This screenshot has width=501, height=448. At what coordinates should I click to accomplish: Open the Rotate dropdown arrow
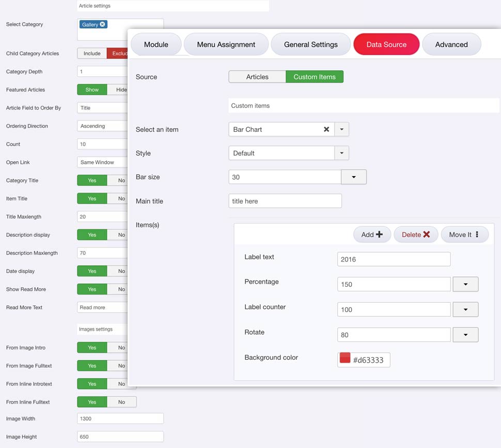465,335
